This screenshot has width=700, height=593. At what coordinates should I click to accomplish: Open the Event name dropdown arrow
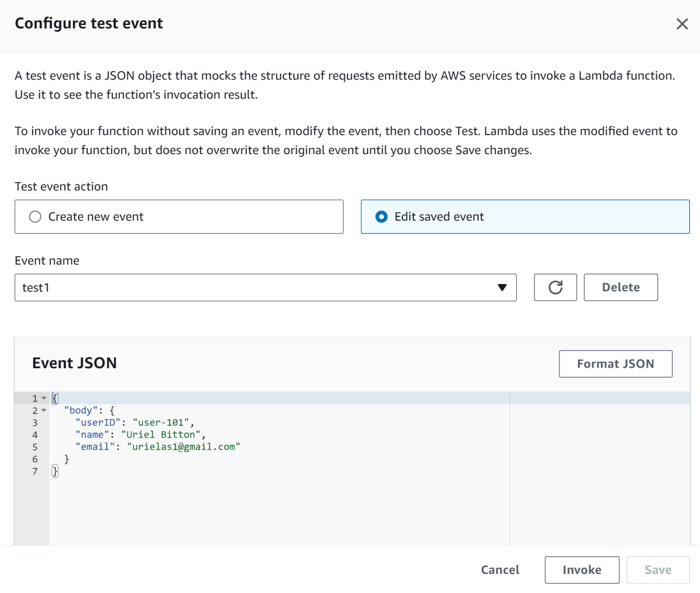[502, 287]
